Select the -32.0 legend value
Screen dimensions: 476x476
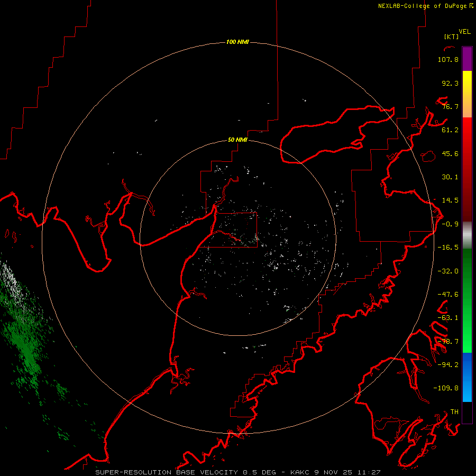[448, 271]
